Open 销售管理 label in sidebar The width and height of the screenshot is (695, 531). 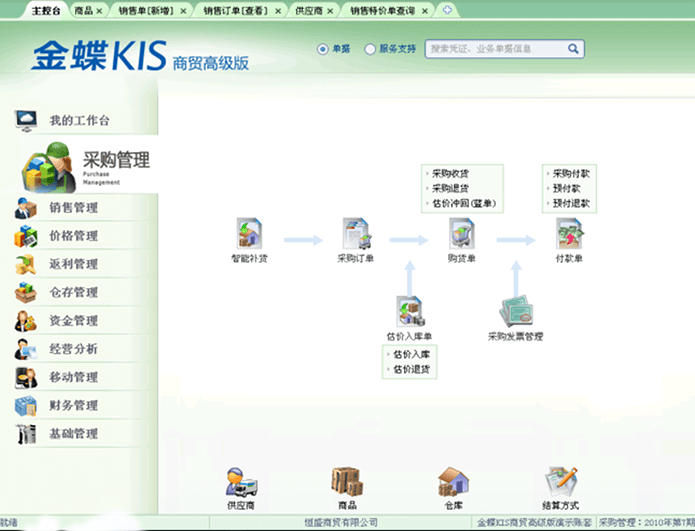74,208
